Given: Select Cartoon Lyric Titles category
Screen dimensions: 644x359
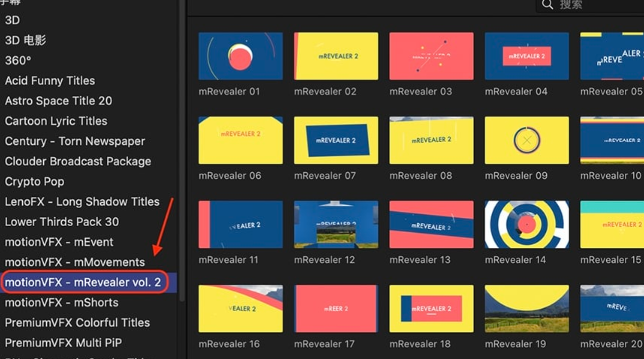Looking at the screenshot, I should tap(56, 121).
